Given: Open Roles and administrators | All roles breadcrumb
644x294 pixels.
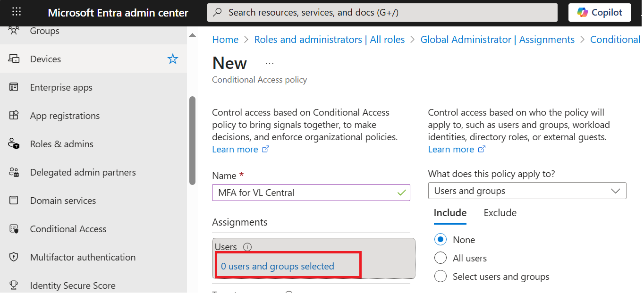Looking at the screenshot, I should 330,40.
